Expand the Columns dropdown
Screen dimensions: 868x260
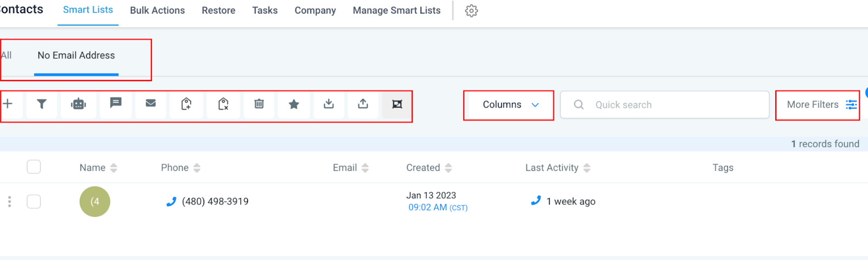pyautogui.click(x=510, y=105)
